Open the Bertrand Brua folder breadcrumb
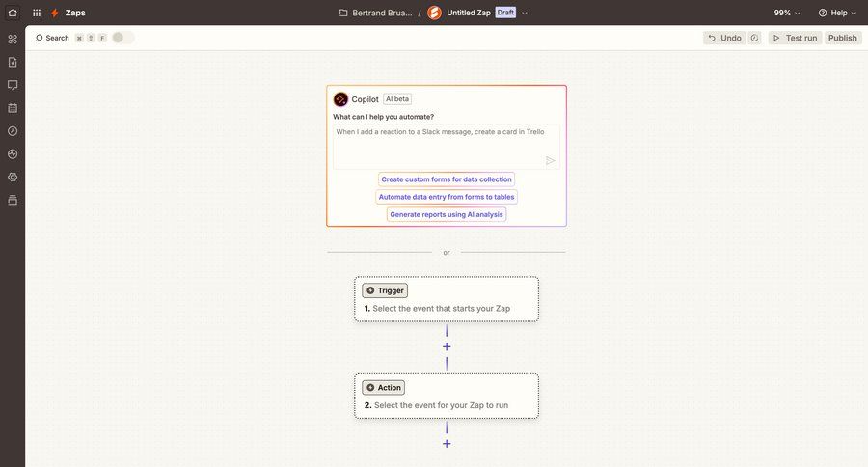The image size is (868, 467). pyautogui.click(x=382, y=13)
